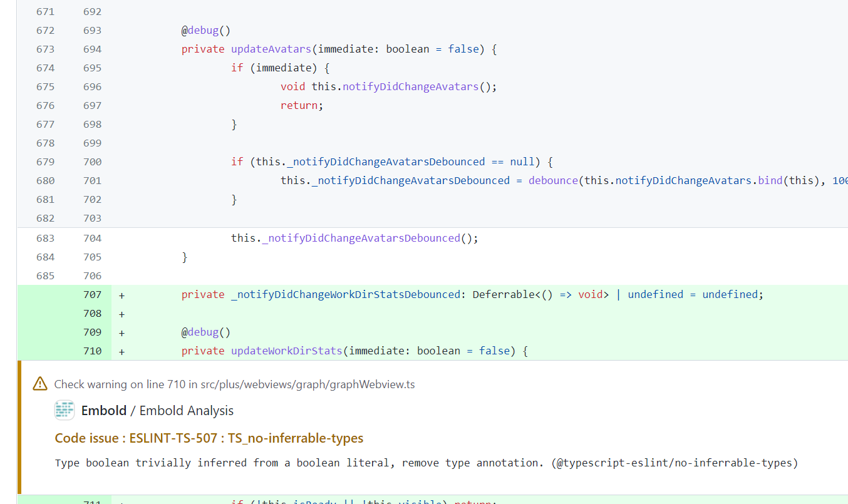
Task: Click the @debug() decorator on line 693
Action: pos(206,30)
